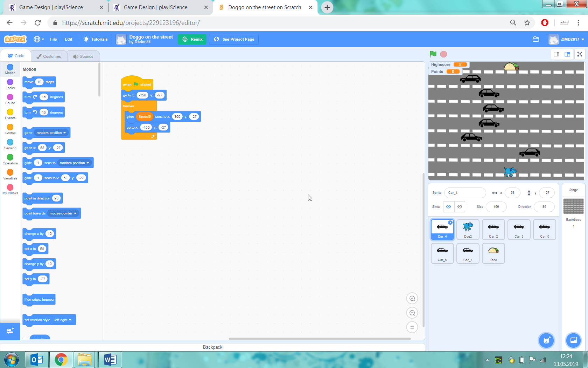The width and height of the screenshot is (588, 368).
Task: Click the Add Extension button
Action: click(10, 330)
